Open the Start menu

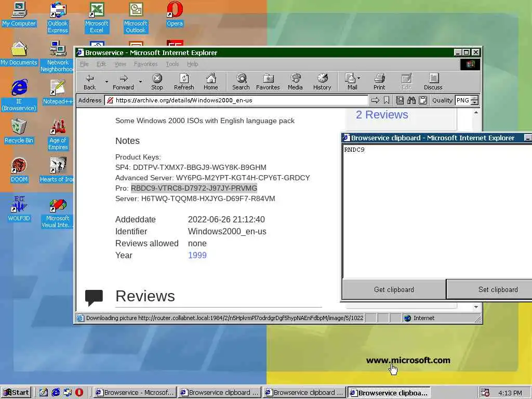16,393
